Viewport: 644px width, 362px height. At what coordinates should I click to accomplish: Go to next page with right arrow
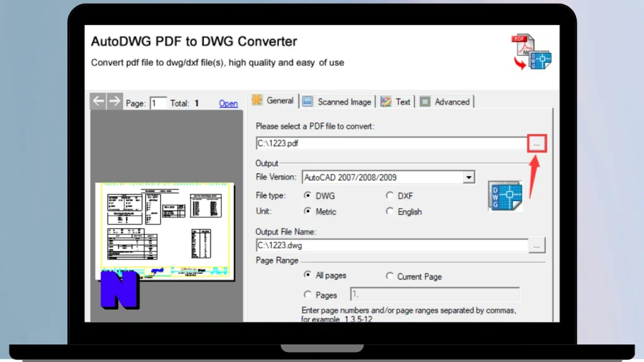coord(114,101)
